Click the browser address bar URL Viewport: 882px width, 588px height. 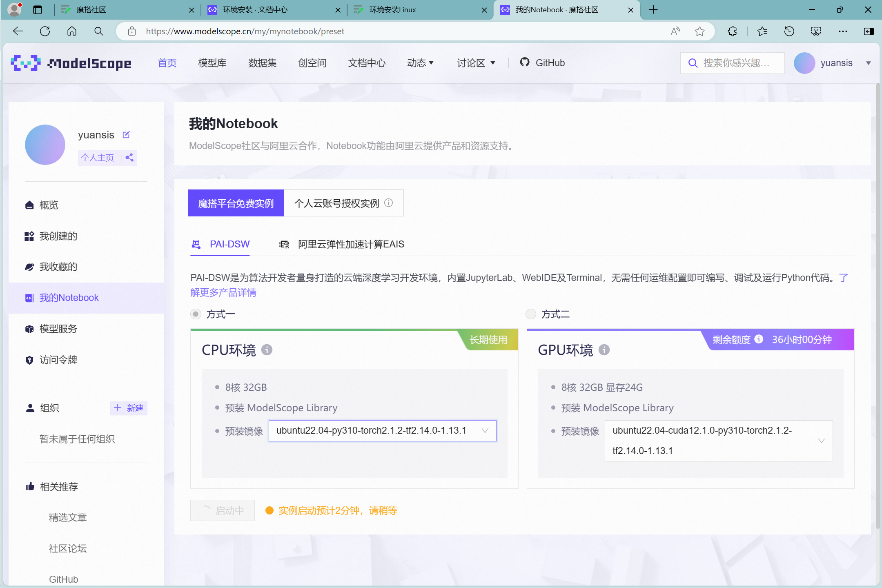tap(245, 31)
